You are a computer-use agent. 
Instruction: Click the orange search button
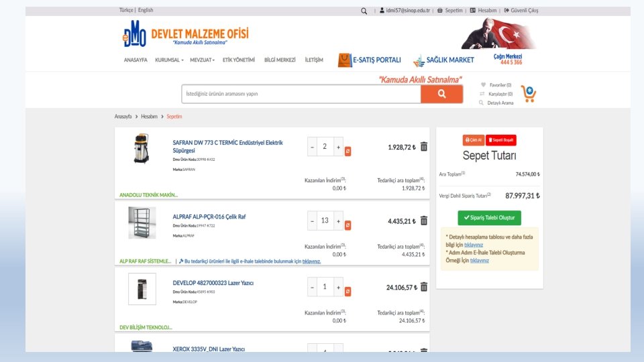click(x=441, y=94)
